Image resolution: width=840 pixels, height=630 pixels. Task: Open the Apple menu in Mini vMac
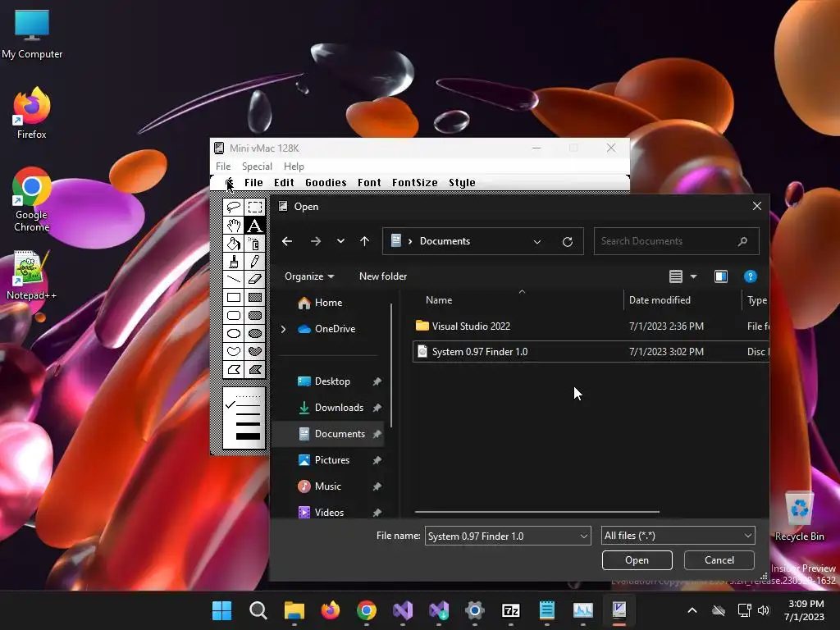pyautogui.click(x=230, y=183)
